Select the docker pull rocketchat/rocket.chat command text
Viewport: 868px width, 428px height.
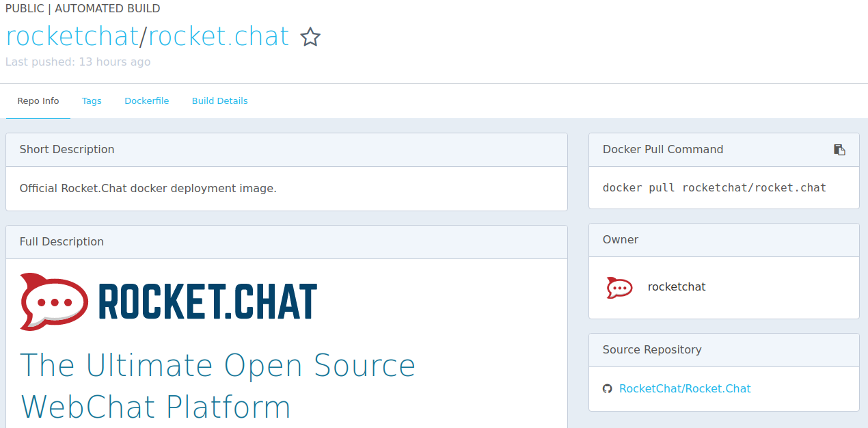pyautogui.click(x=714, y=188)
